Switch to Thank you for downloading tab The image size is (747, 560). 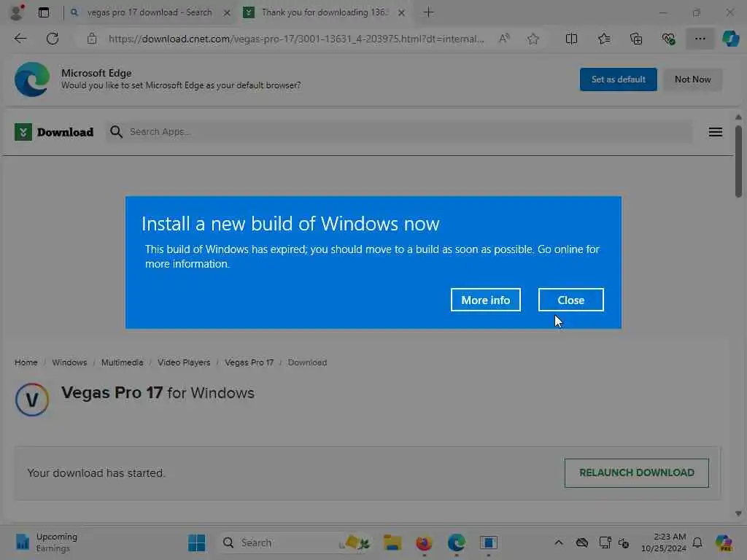(x=324, y=12)
